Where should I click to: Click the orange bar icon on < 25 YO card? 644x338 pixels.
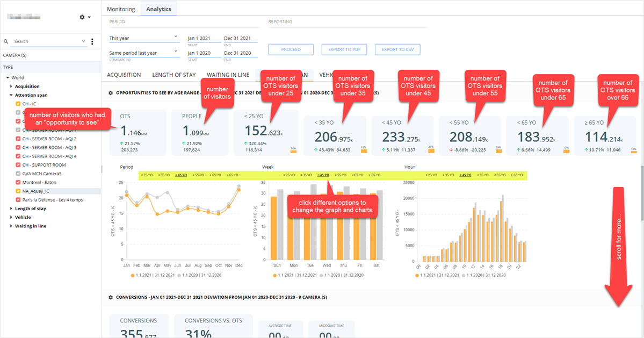293,150
